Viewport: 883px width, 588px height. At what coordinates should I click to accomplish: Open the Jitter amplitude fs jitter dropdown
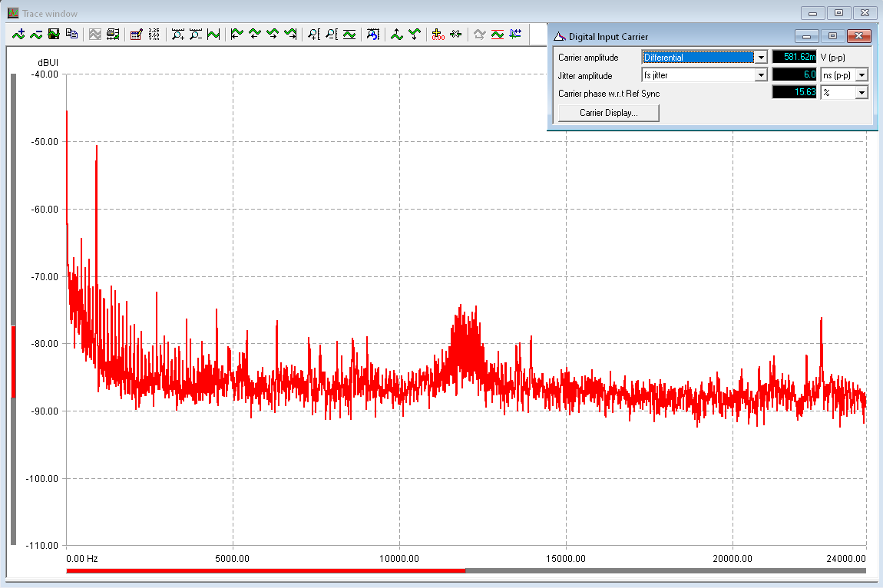pyautogui.click(x=761, y=75)
